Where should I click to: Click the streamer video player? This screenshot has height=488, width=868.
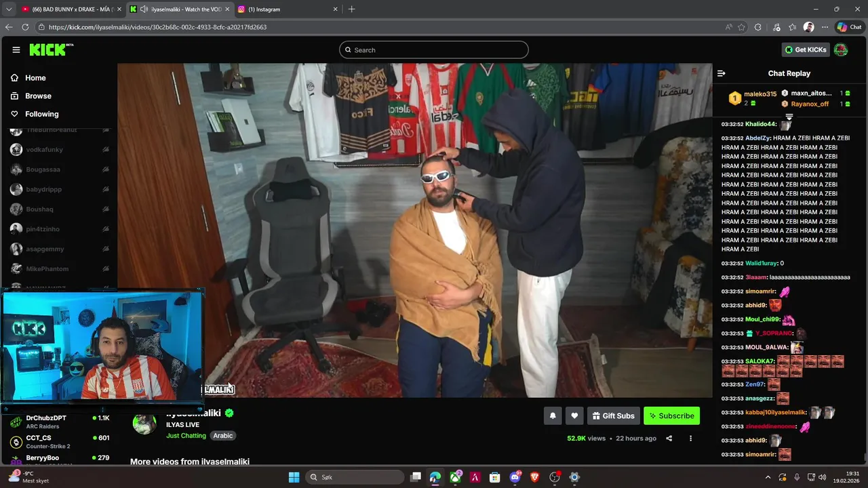click(414, 230)
